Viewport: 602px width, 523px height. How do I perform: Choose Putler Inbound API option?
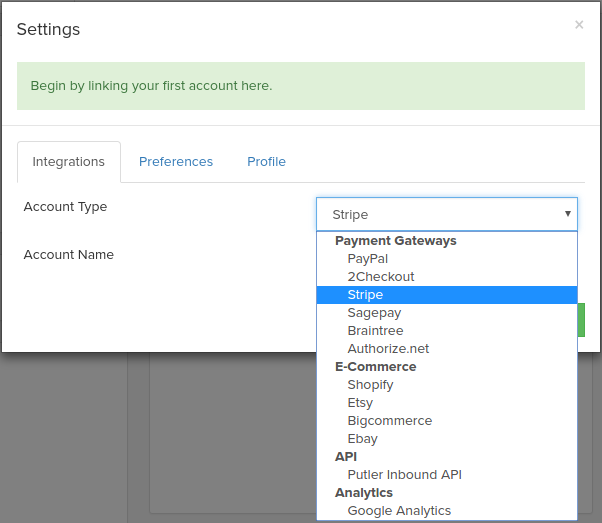pyautogui.click(x=404, y=475)
